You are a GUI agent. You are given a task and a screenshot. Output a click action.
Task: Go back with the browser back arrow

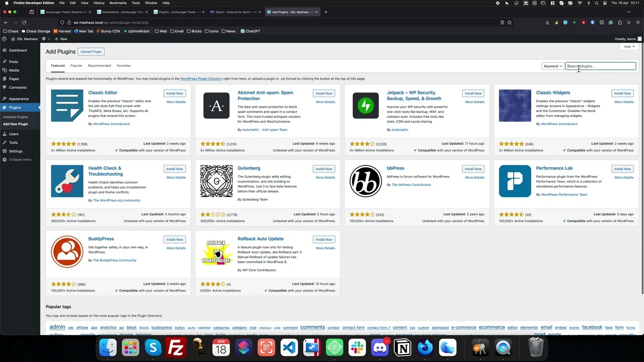tap(6, 22)
